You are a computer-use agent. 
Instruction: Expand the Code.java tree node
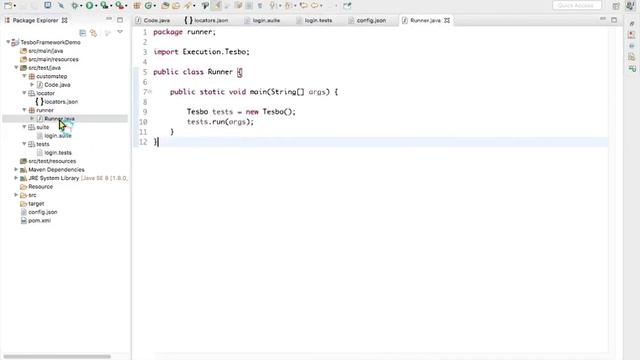[x=32, y=84]
